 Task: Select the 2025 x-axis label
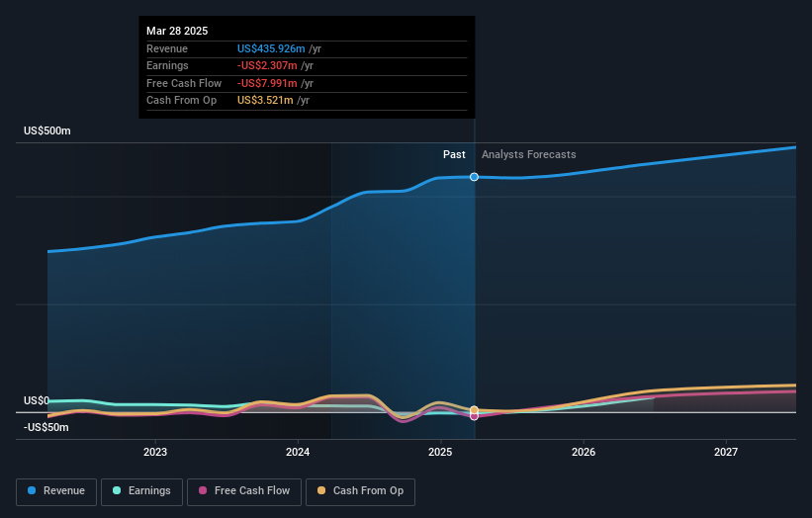(x=440, y=453)
